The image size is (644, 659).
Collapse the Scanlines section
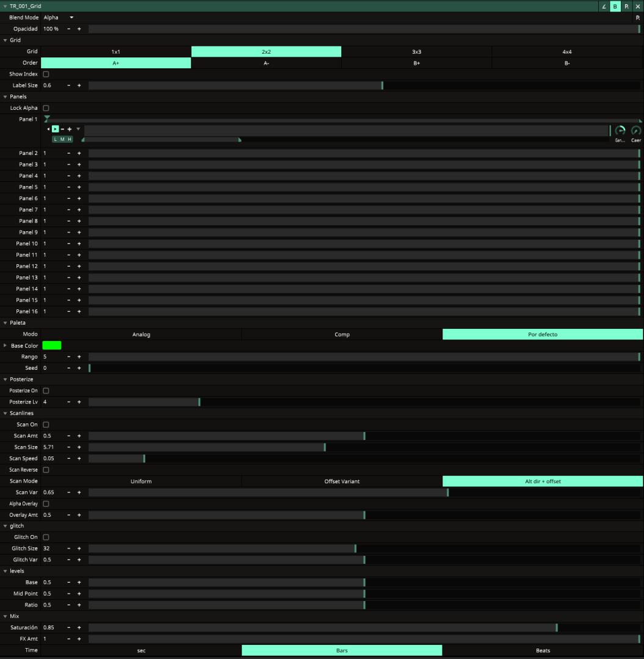(5, 414)
